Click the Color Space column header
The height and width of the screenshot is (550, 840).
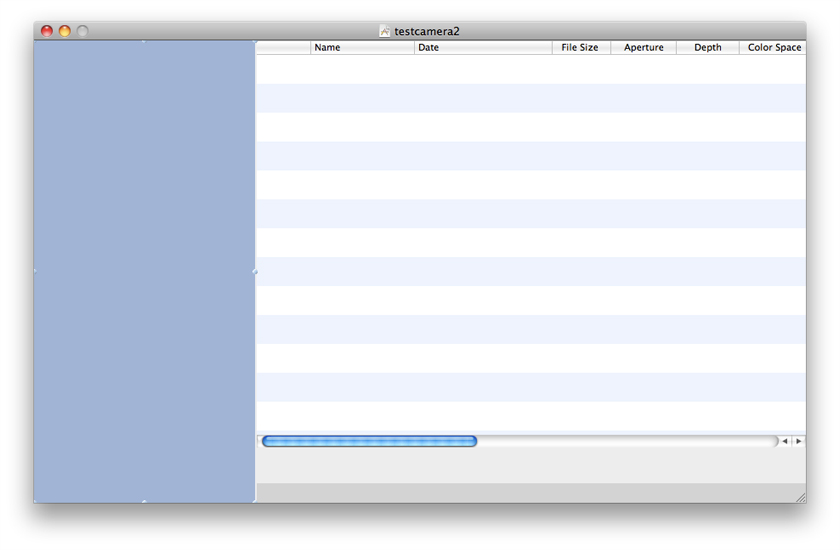tap(773, 47)
